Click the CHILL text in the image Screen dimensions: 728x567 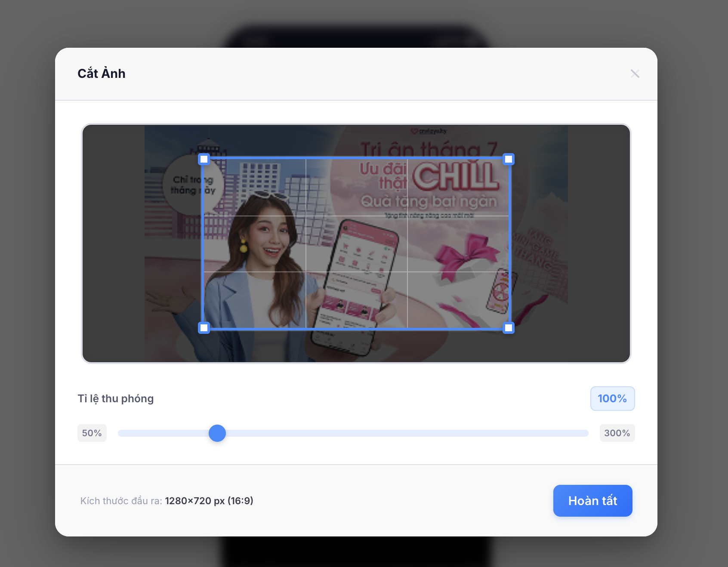[455, 176]
